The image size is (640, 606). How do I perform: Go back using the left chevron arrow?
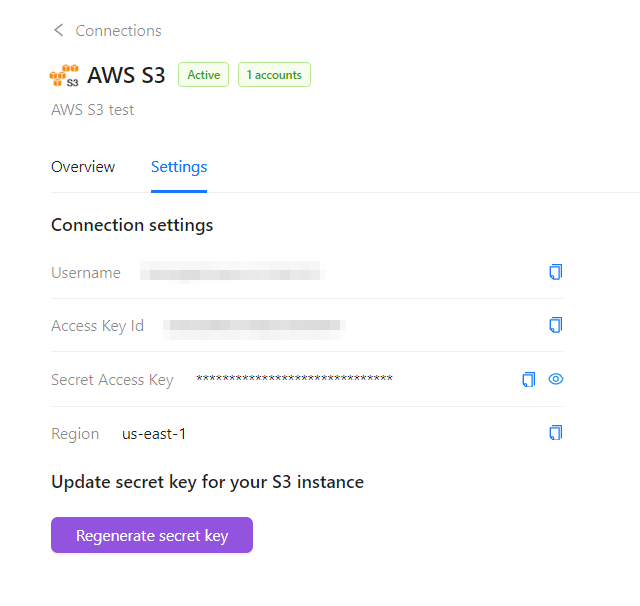[x=59, y=30]
